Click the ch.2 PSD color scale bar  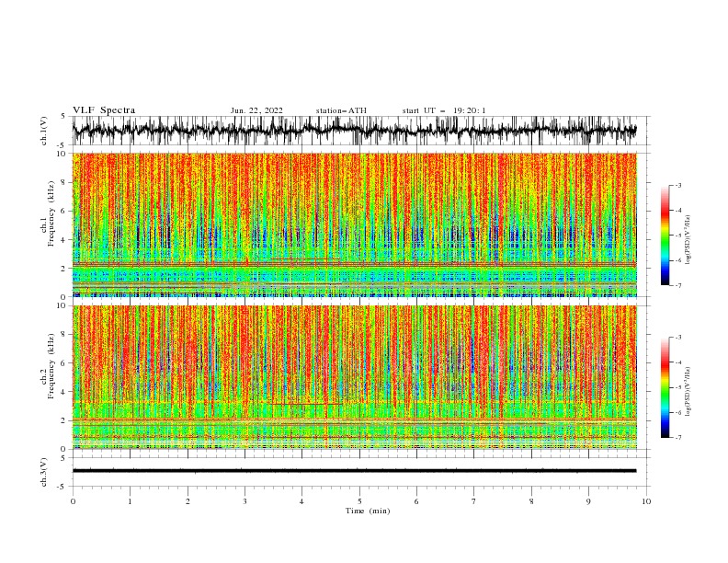[x=665, y=387]
